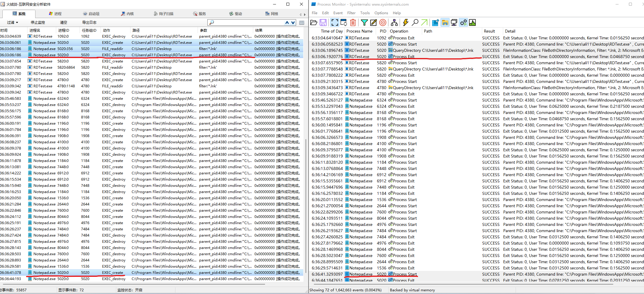The height and width of the screenshot is (294, 644).
Task: Click the Process Monitor title bar icon
Action: click(x=314, y=4)
